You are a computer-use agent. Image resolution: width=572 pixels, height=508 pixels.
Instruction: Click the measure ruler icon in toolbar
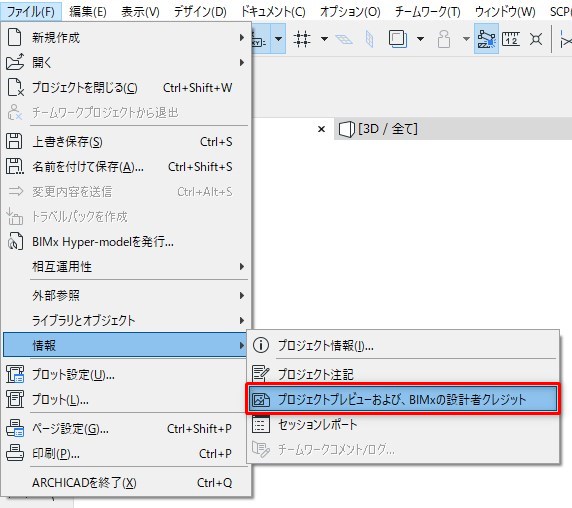pos(511,39)
